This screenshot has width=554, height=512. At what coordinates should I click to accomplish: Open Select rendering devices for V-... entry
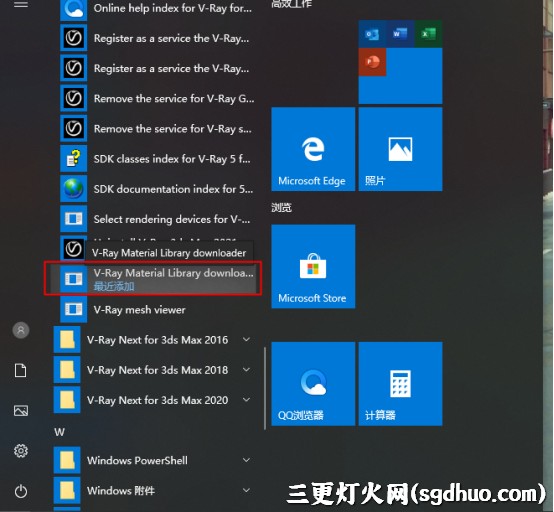tap(158, 219)
